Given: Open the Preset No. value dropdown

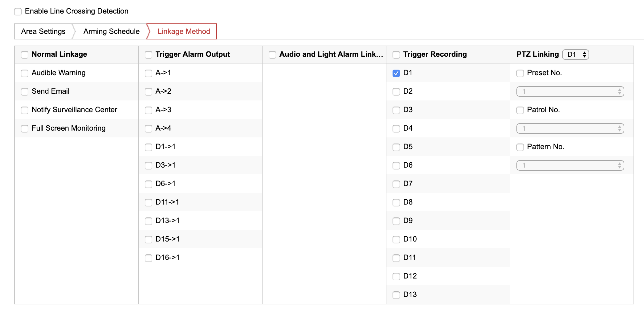Looking at the screenshot, I should 570,91.
